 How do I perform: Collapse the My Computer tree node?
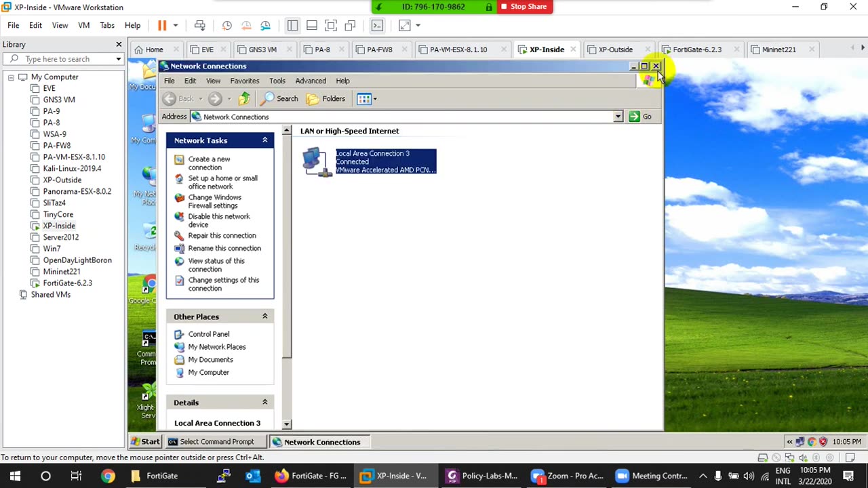pyautogui.click(x=11, y=77)
